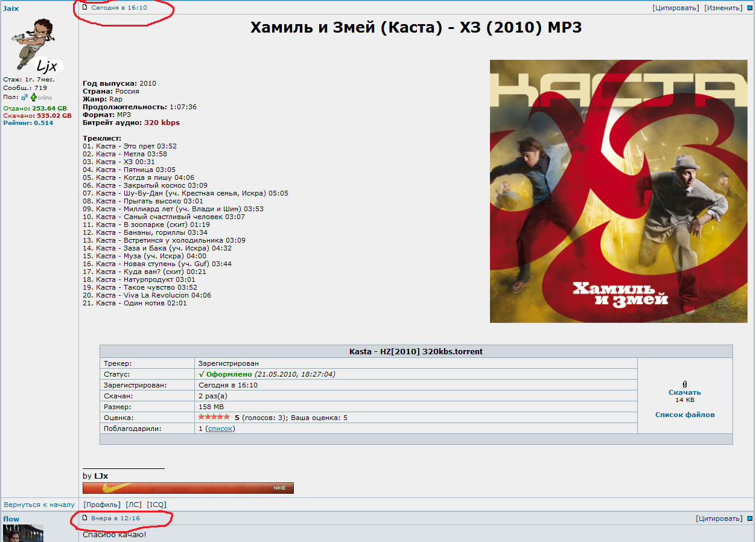Click Цитировать on flow's post
This screenshot has height=542, width=756.
pos(719,518)
